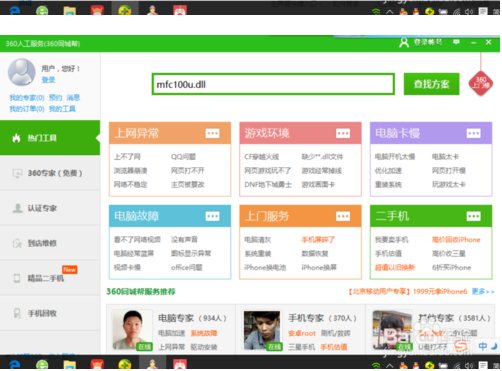Click the gray user avatar picture
Image resolution: width=502 pixels, height=371 pixels.
point(22,72)
